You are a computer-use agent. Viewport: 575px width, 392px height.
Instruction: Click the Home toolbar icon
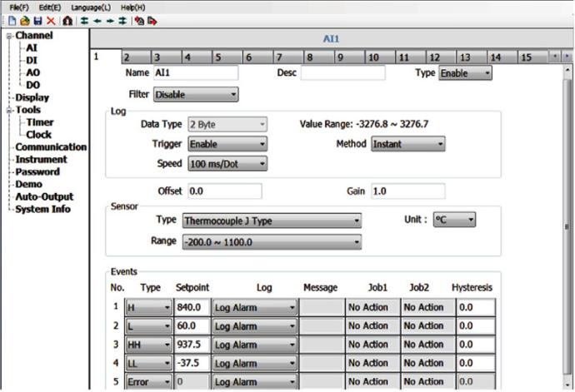(x=67, y=21)
